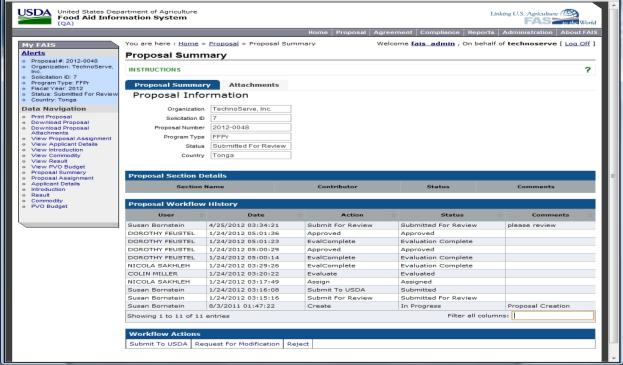Expand the INSTRUCTIONS section

(155, 70)
